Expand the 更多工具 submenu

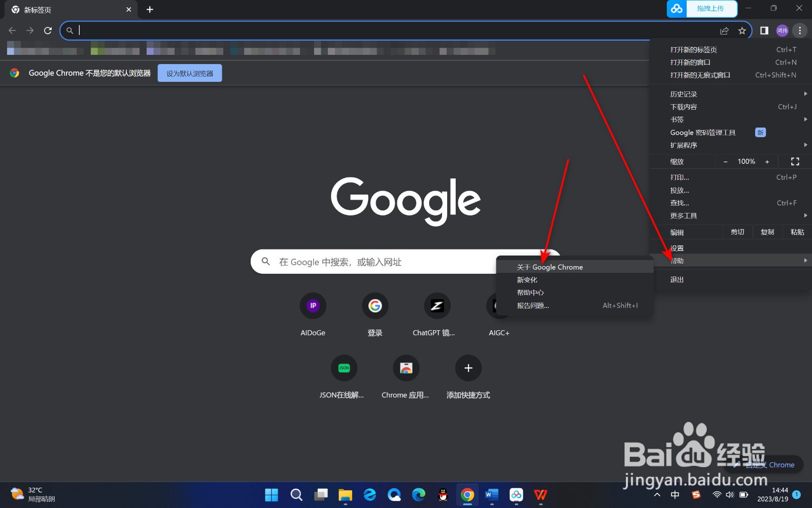point(731,216)
